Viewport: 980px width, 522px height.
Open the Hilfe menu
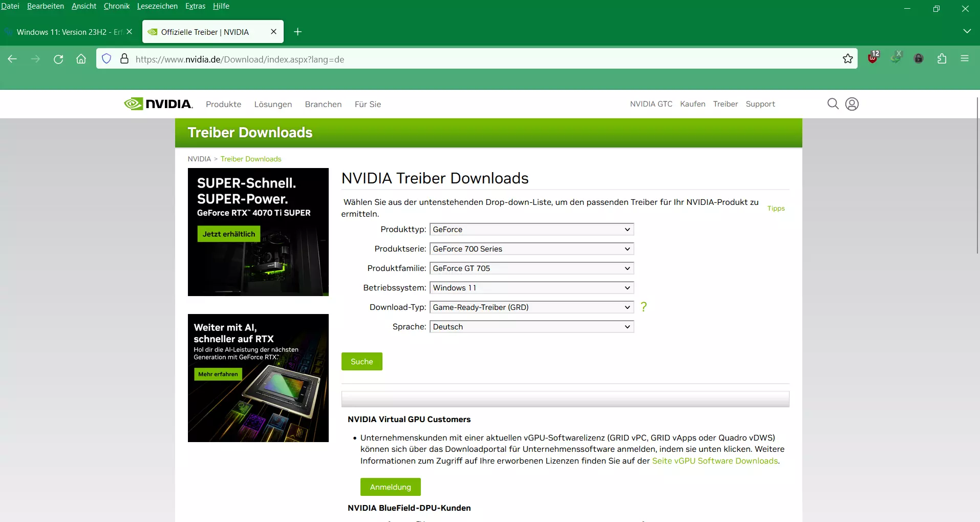(x=221, y=6)
